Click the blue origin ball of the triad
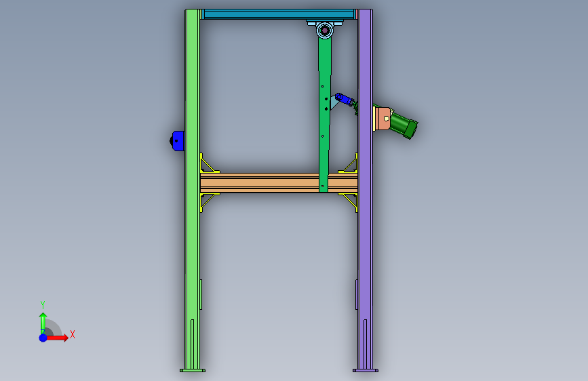This screenshot has width=588, height=381. 43,338
